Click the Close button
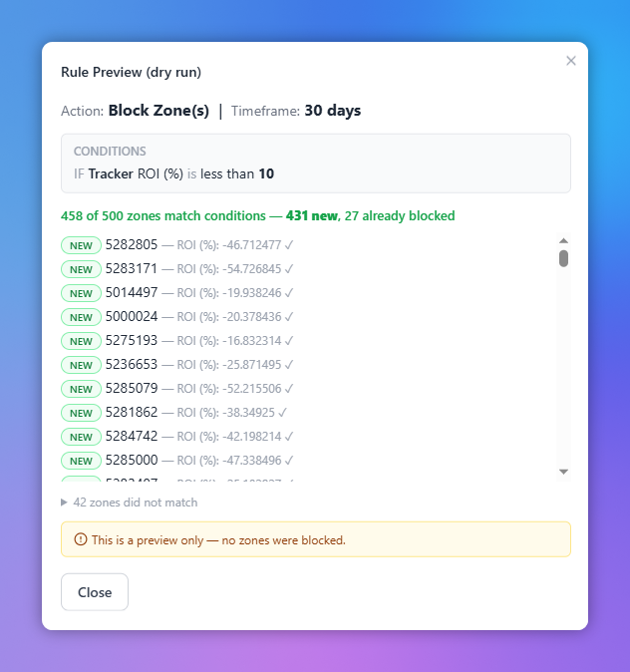630x672 pixels. click(95, 592)
